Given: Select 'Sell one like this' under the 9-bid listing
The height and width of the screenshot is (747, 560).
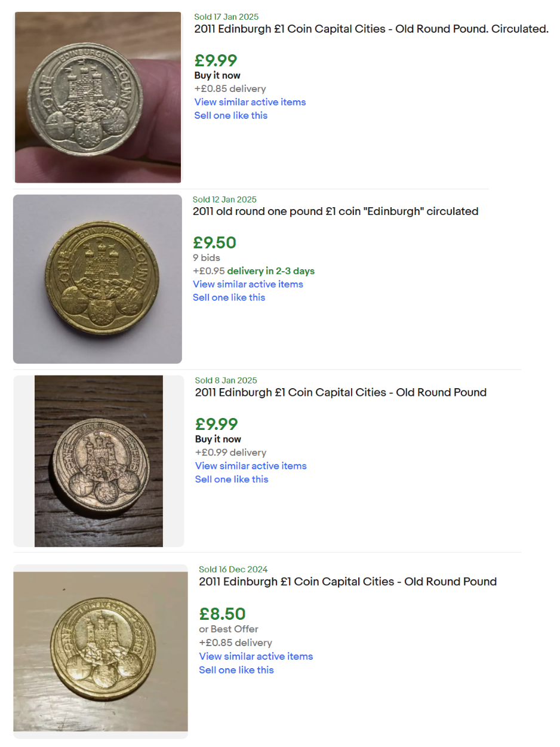Looking at the screenshot, I should click(x=229, y=297).
